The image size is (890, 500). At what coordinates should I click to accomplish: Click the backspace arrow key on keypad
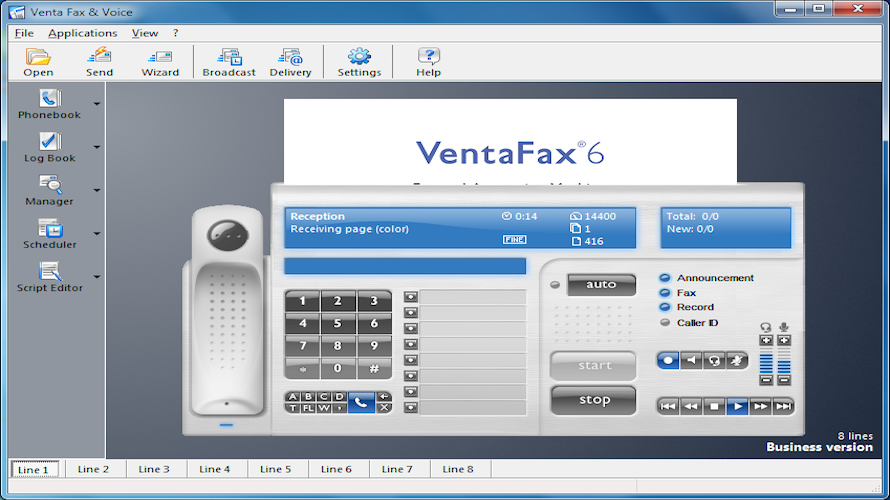coord(384,397)
